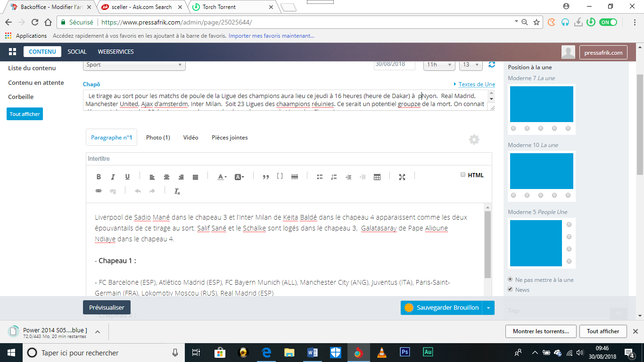Image resolution: width=644 pixels, height=362 pixels.
Task: Undo the last edit in the editor
Action: point(138,191)
